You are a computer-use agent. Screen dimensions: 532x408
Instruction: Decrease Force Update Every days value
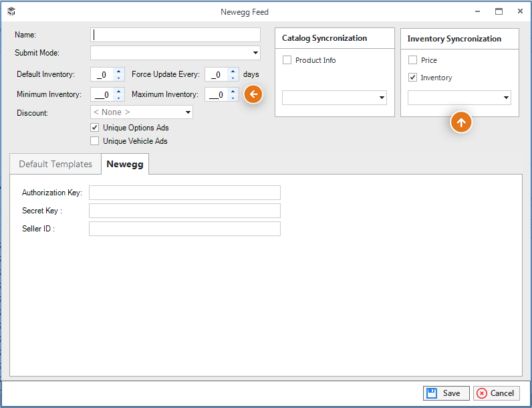(233, 78)
